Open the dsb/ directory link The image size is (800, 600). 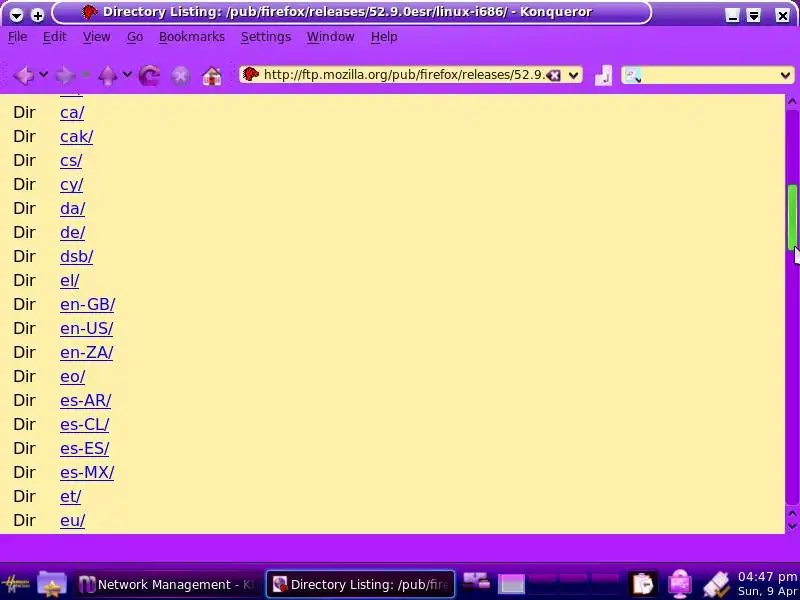(77, 256)
